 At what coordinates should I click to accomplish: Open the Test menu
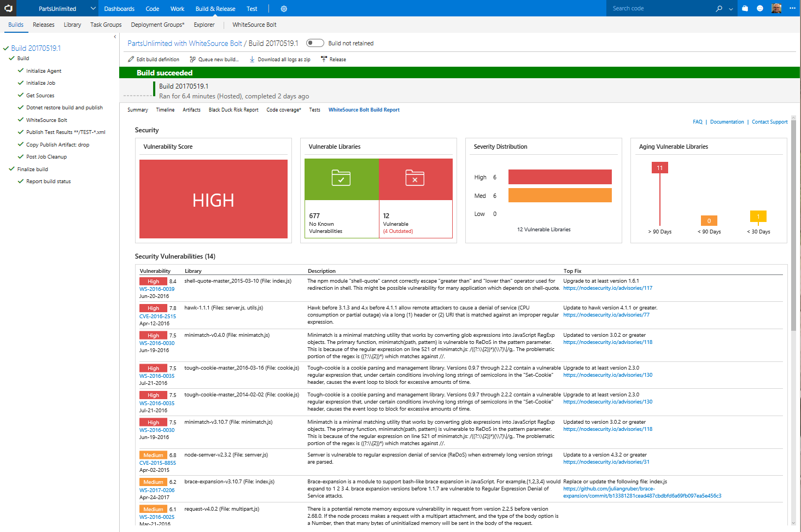252,9
